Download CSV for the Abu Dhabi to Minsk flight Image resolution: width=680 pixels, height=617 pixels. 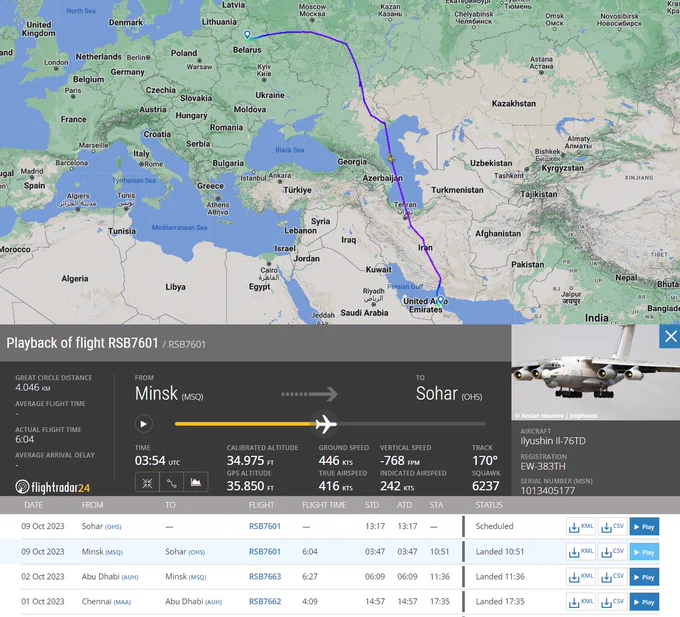(x=612, y=577)
